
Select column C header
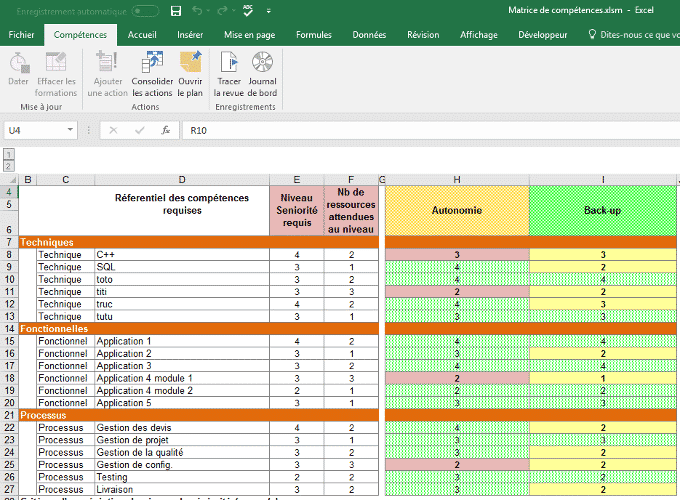[x=65, y=180]
